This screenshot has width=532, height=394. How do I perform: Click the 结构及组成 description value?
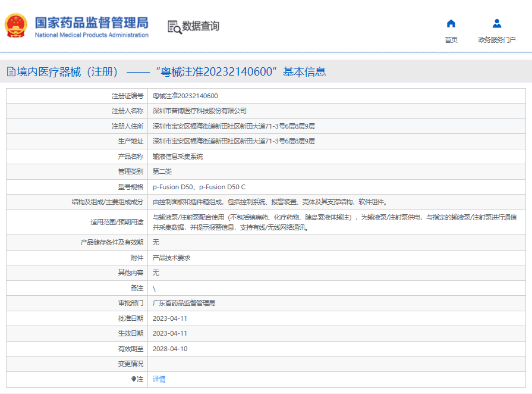pos(270,202)
